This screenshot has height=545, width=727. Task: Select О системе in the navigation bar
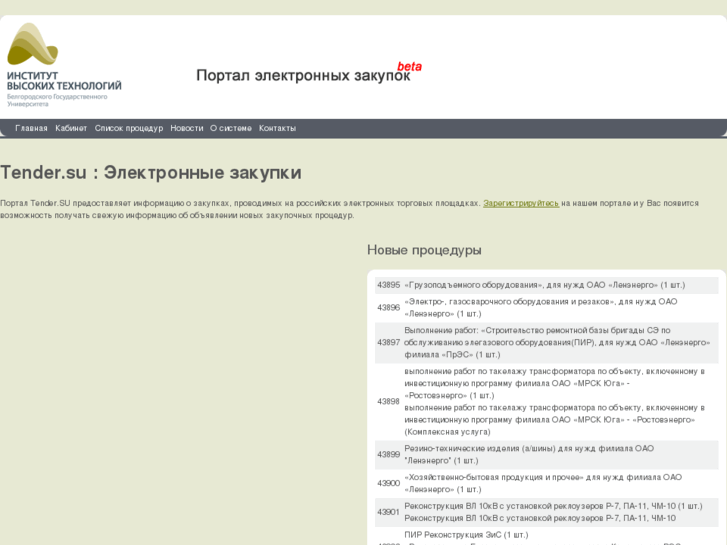pyautogui.click(x=231, y=128)
